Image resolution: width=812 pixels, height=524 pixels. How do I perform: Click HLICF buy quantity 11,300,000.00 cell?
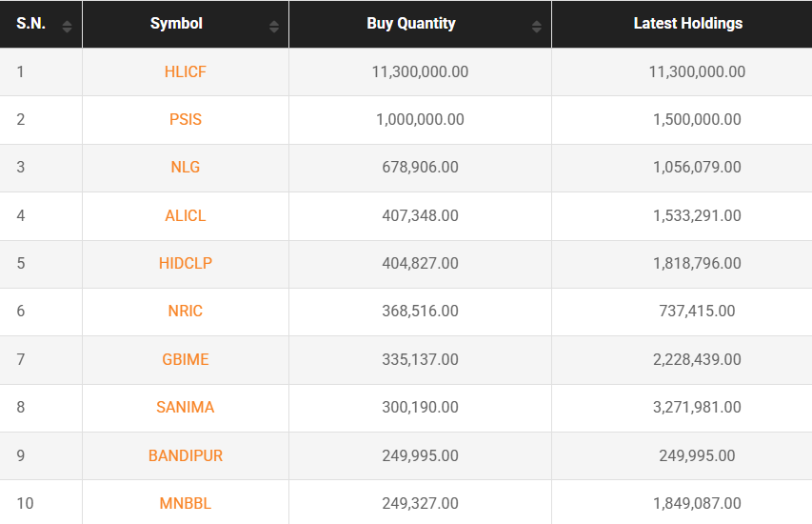pyautogui.click(x=419, y=72)
